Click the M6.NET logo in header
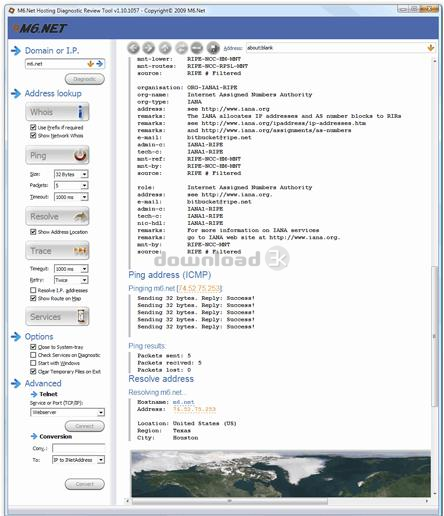444x516 pixels. 40,29
